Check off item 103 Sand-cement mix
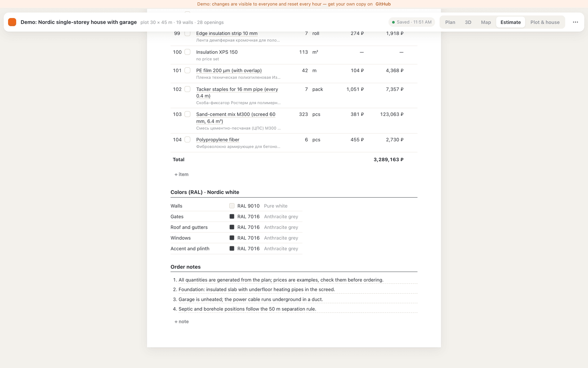 click(x=187, y=114)
